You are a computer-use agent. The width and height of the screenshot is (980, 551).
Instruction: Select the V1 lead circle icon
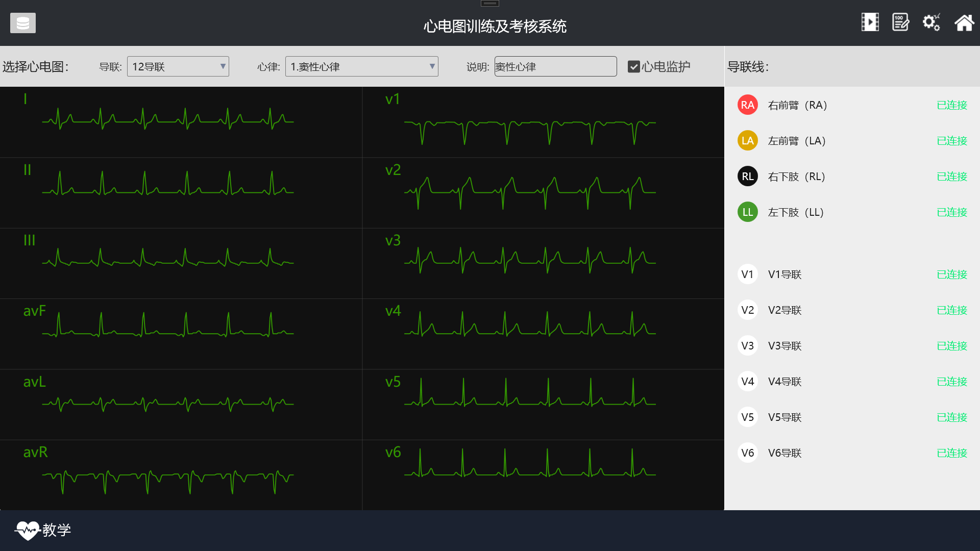click(747, 274)
